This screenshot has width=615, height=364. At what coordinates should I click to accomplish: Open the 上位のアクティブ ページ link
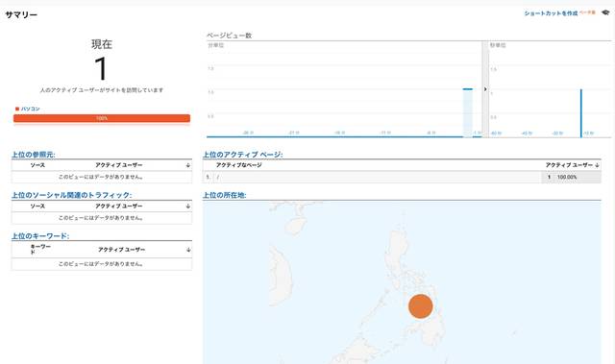point(243,155)
